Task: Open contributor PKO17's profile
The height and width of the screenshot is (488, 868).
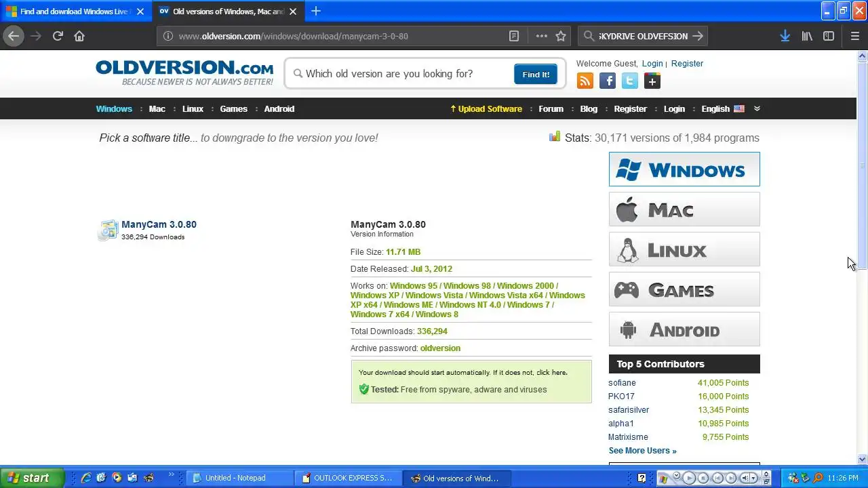Action: (x=621, y=396)
